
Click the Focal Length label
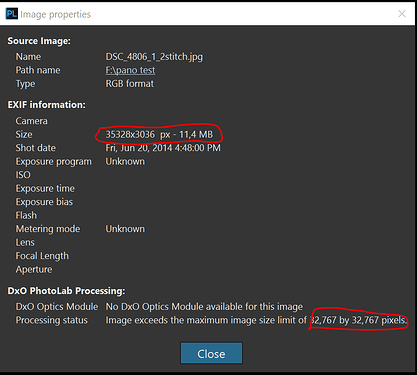pos(42,256)
